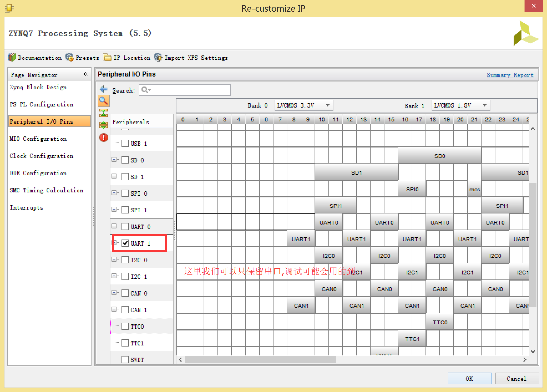Screen dimensions: 547x392
Task: Click the IP Location folder icon
Action: 107,57
